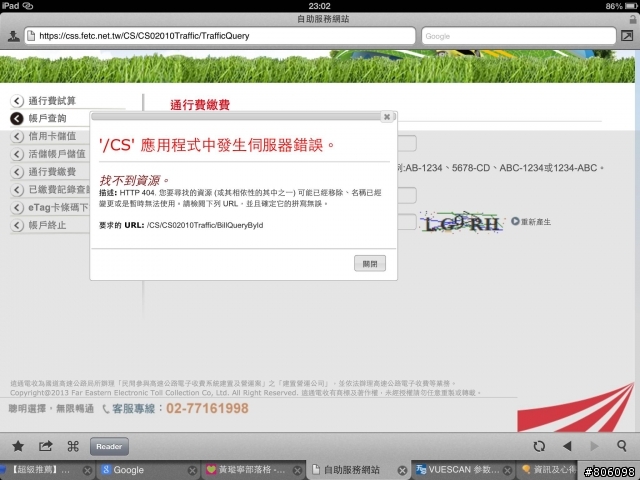Select the address bar URL field
The image size is (640, 480).
[x=220, y=36]
